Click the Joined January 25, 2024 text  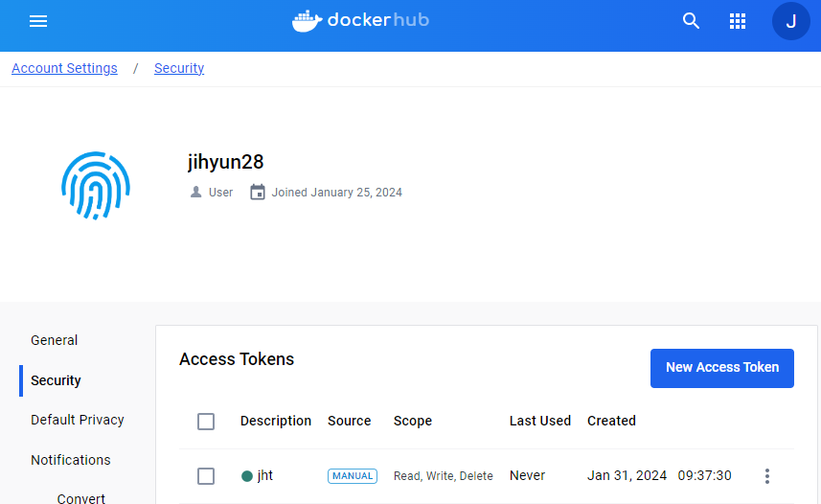(x=336, y=193)
